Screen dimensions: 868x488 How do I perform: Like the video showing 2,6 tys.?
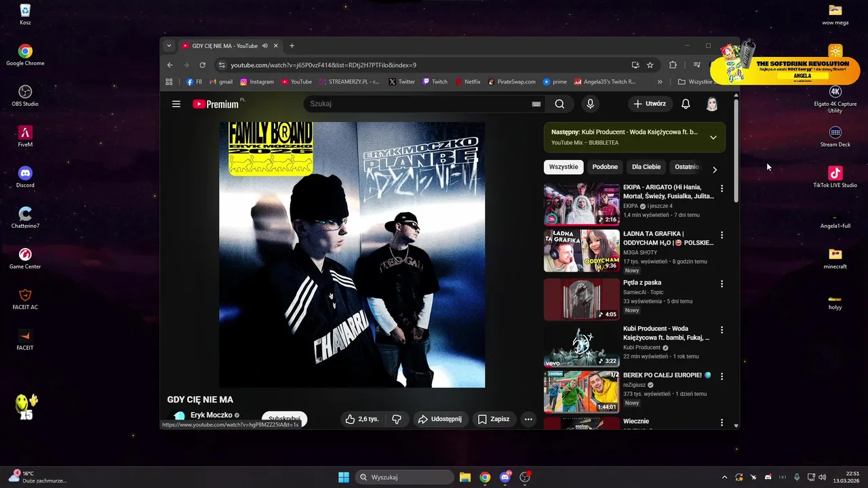pyautogui.click(x=361, y=419)
